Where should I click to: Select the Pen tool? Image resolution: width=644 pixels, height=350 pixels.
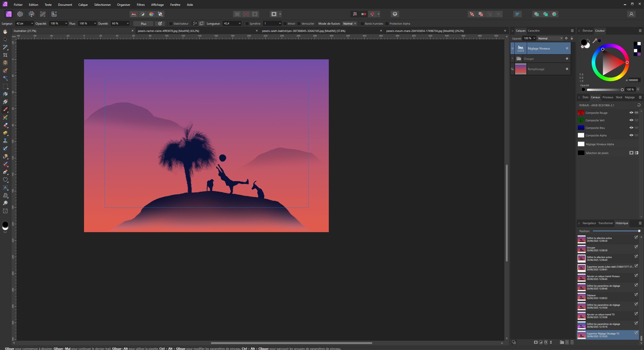[5, 172]
